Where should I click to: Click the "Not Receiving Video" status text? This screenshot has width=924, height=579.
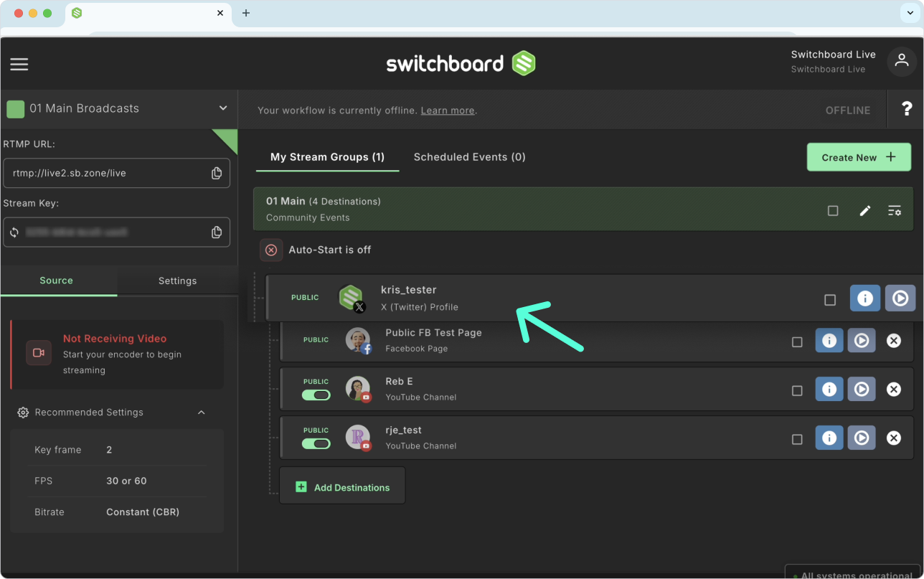coord(115,339)
